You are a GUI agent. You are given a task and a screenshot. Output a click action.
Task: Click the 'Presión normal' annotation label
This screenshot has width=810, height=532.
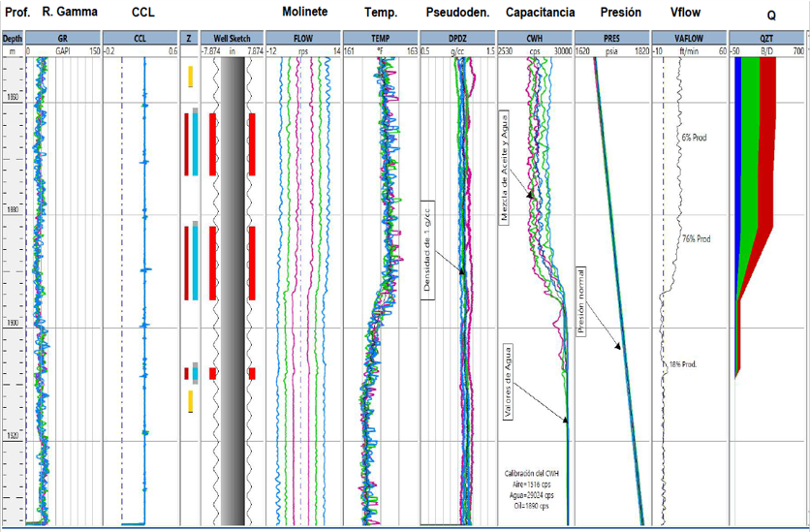(581, 300)
